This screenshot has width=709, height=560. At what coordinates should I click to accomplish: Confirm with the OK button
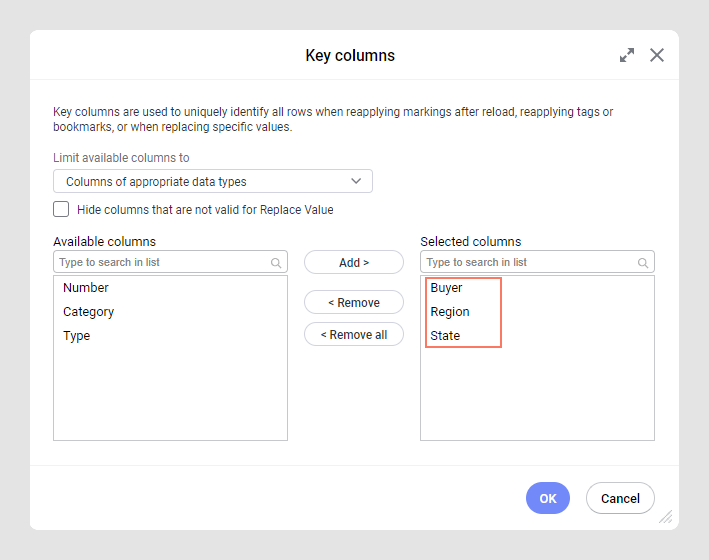(548, 498)
